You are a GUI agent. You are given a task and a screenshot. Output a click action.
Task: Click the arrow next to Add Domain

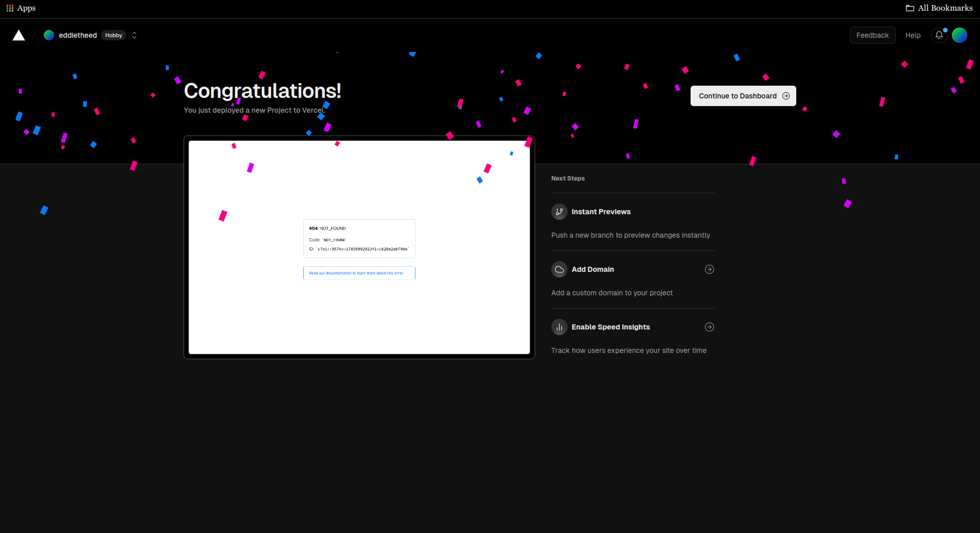point(709,269)
